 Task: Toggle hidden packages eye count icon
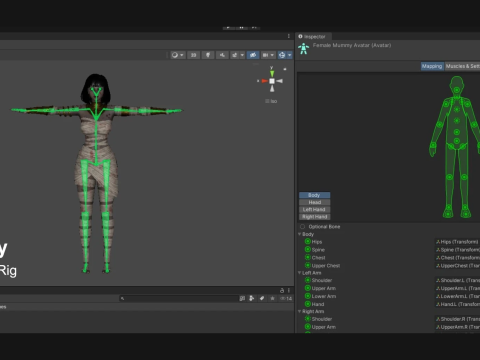(x=286, y=298)
